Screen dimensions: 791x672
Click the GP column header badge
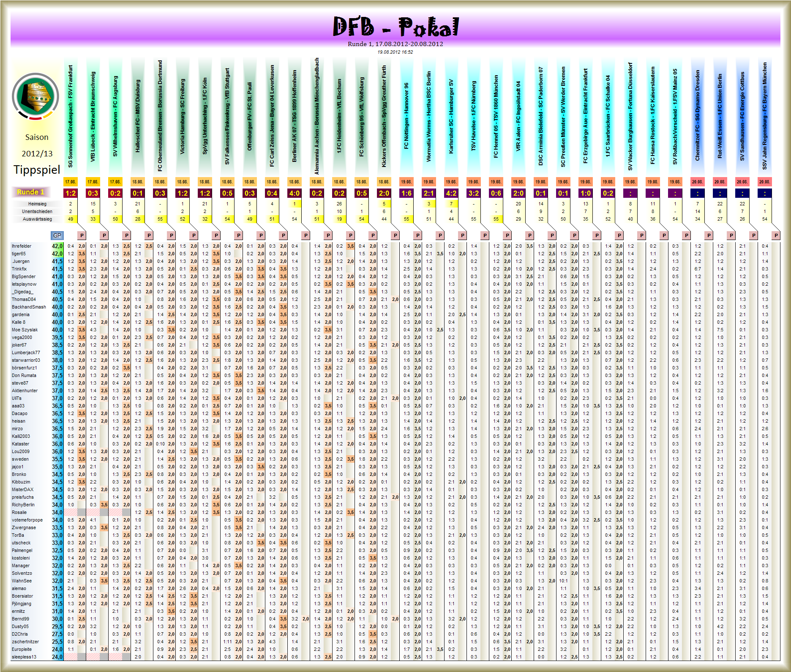click(x=57, y=235)
